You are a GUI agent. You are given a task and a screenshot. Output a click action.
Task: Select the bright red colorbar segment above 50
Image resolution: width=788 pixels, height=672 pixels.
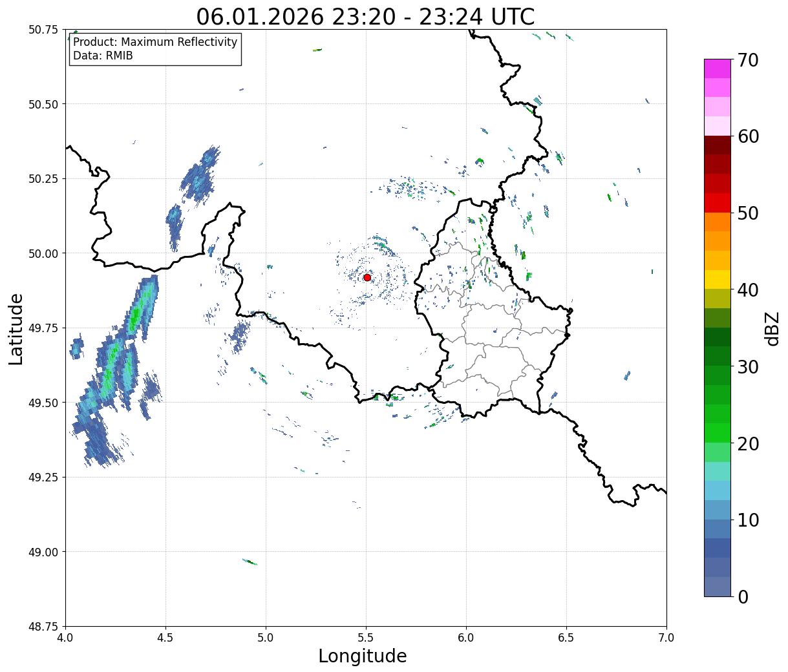717,203
